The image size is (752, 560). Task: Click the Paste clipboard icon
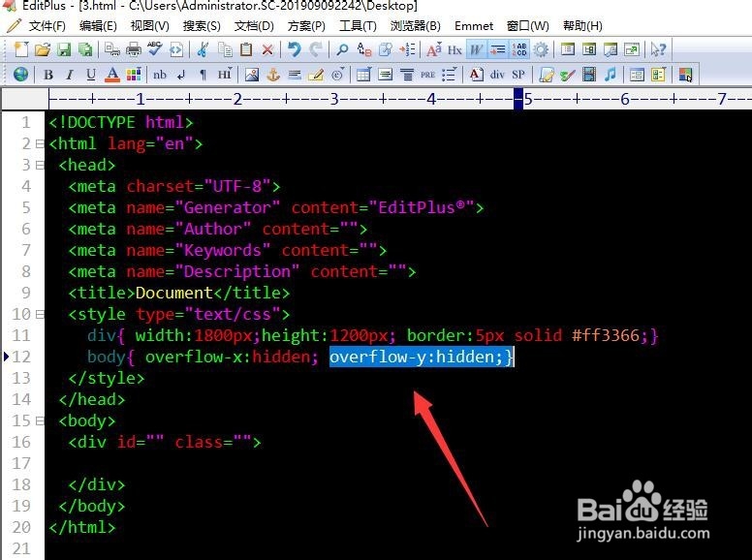246,49
